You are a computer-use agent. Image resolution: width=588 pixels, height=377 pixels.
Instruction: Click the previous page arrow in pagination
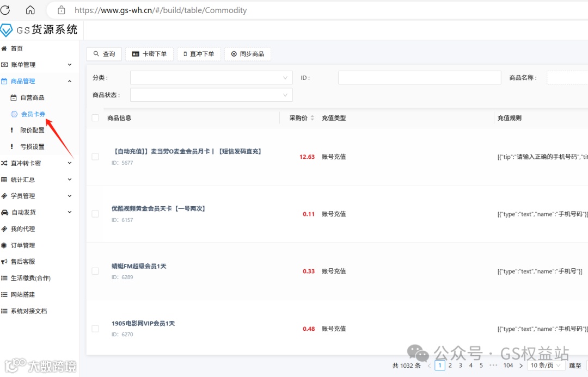click(430, 366)
